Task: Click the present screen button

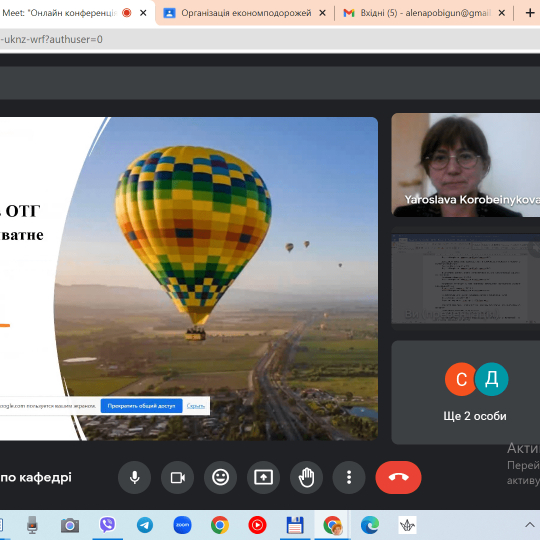Action: (x=263, y=477)
